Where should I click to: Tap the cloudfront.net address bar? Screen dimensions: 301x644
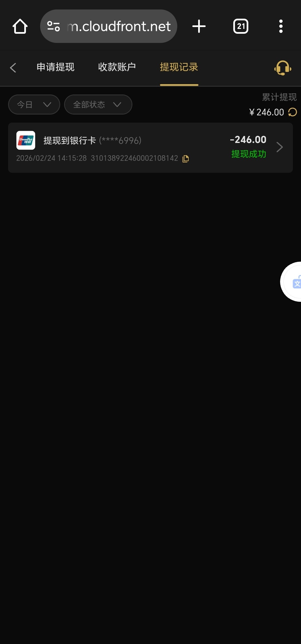(109, 26)
